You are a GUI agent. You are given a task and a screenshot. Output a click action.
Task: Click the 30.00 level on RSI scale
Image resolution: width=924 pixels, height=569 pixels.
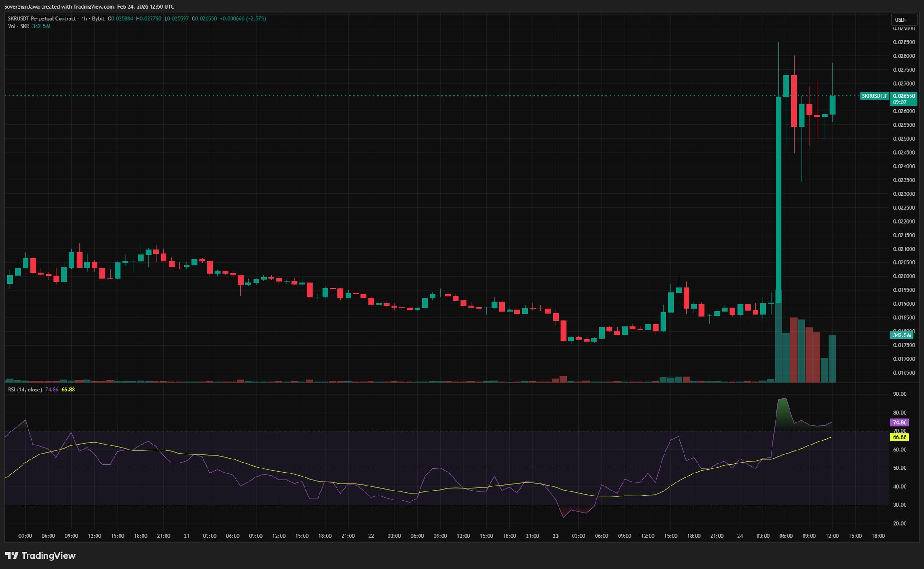[x=900, y=505]
